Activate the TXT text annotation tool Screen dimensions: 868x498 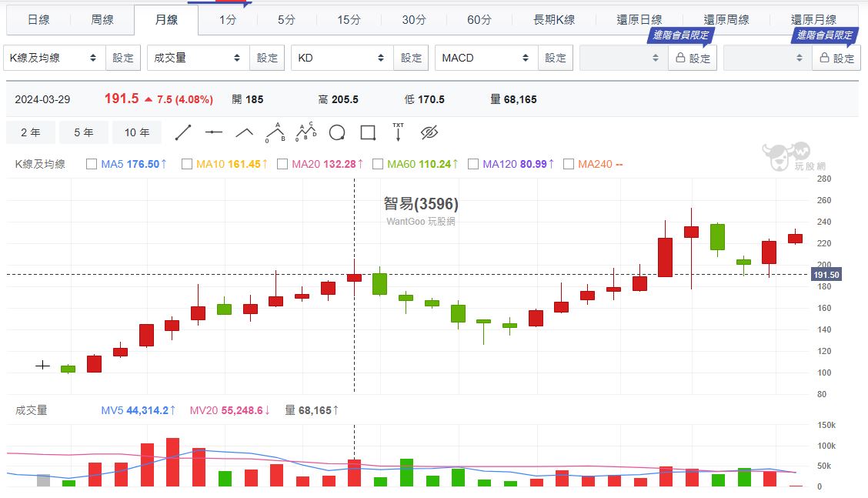click(x=398, y=132)
